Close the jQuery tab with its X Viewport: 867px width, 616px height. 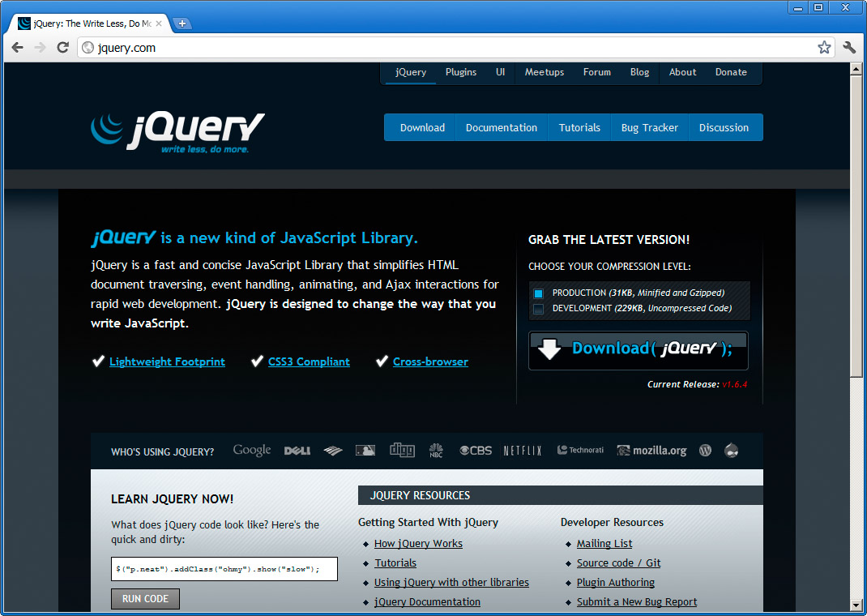[x=159, y=24]
